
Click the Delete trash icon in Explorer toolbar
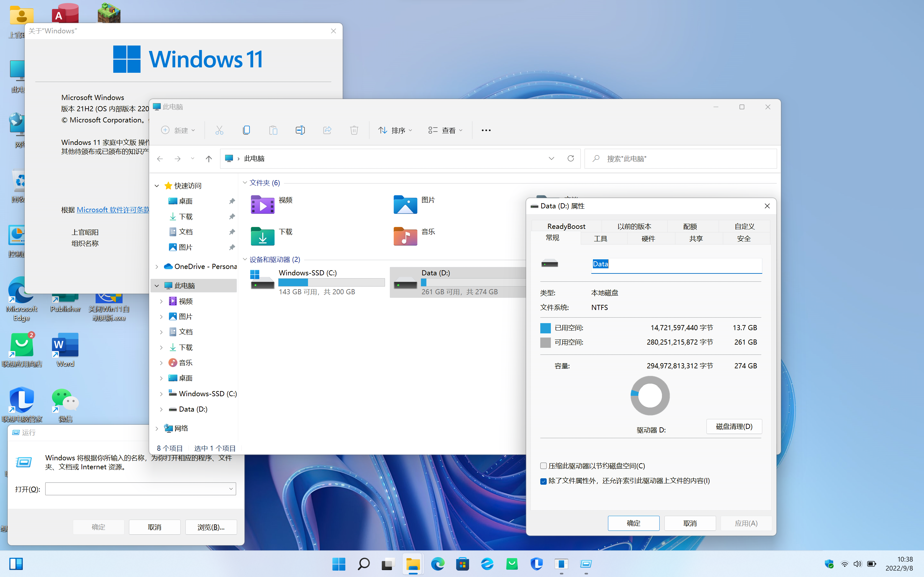click(x=354, y=130)
